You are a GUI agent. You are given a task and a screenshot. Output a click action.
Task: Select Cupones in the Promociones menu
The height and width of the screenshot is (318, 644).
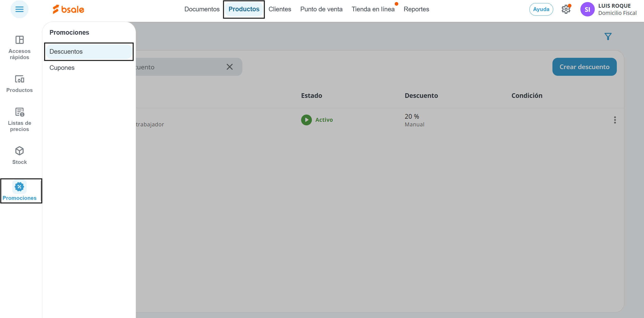tap(62, 68)
